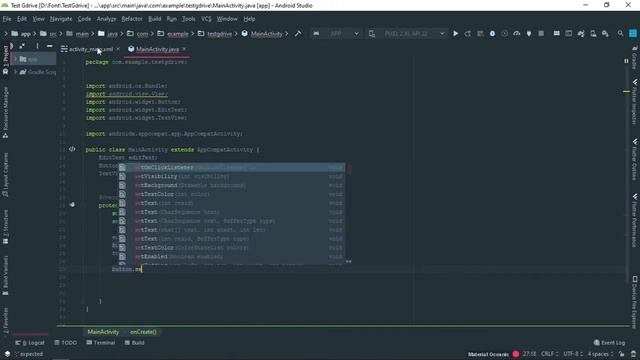
Task: Click the Stop square icon in toolbar
Action: [541, 33]
